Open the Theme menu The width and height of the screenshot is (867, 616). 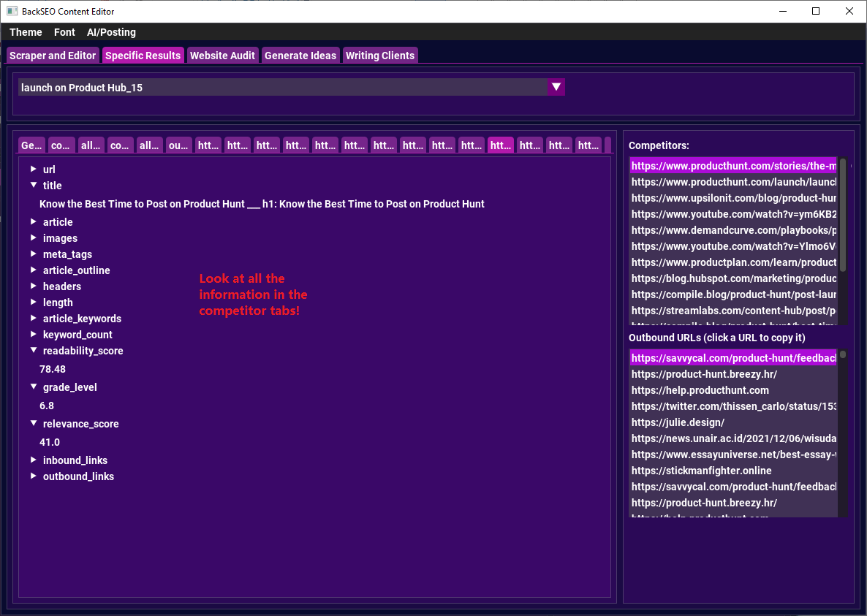click(x=26, y=32)
